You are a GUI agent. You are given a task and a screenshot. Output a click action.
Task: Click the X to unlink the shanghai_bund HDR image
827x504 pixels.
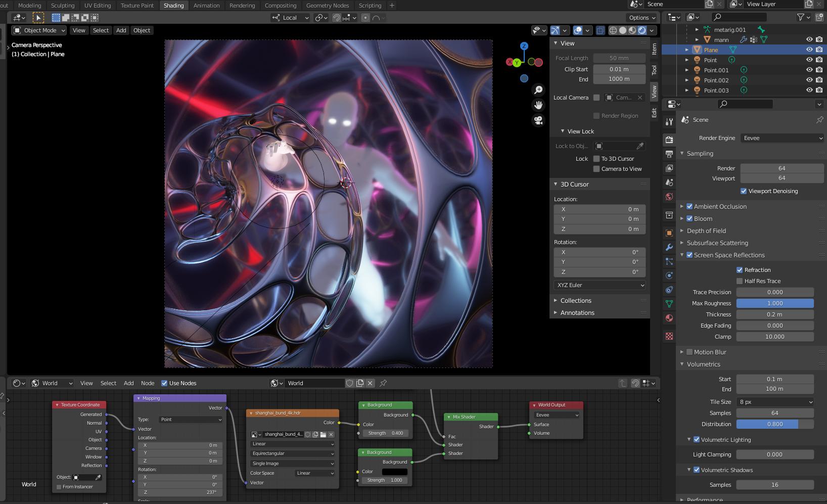(331, 434)
